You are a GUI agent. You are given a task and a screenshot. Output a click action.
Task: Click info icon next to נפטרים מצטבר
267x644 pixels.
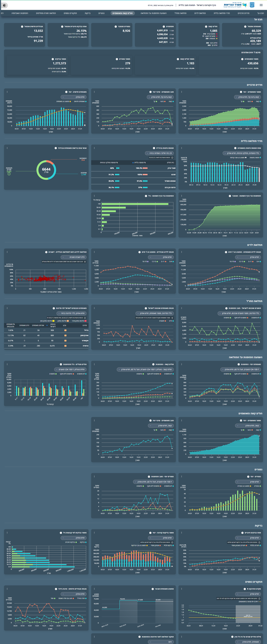(x=116, y=26)
